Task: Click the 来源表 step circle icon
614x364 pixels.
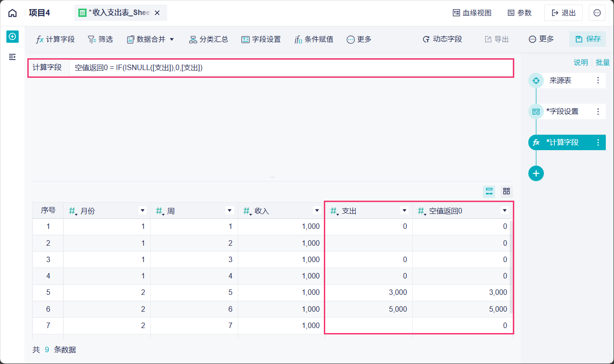Action: [536, 81]
